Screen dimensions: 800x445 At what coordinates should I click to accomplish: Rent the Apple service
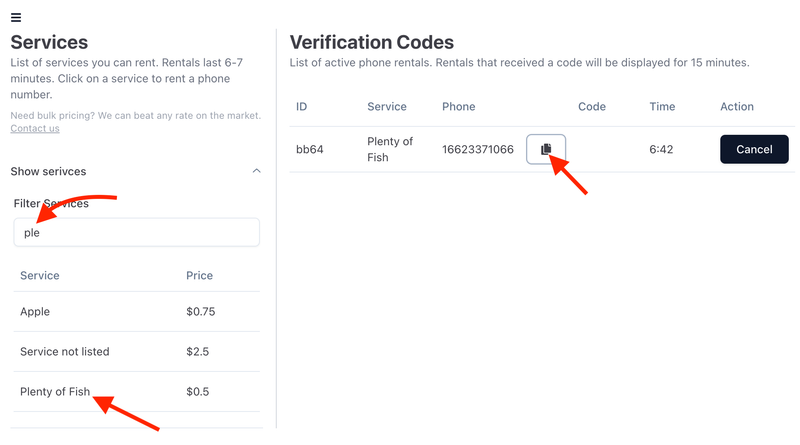click(35, 312)
